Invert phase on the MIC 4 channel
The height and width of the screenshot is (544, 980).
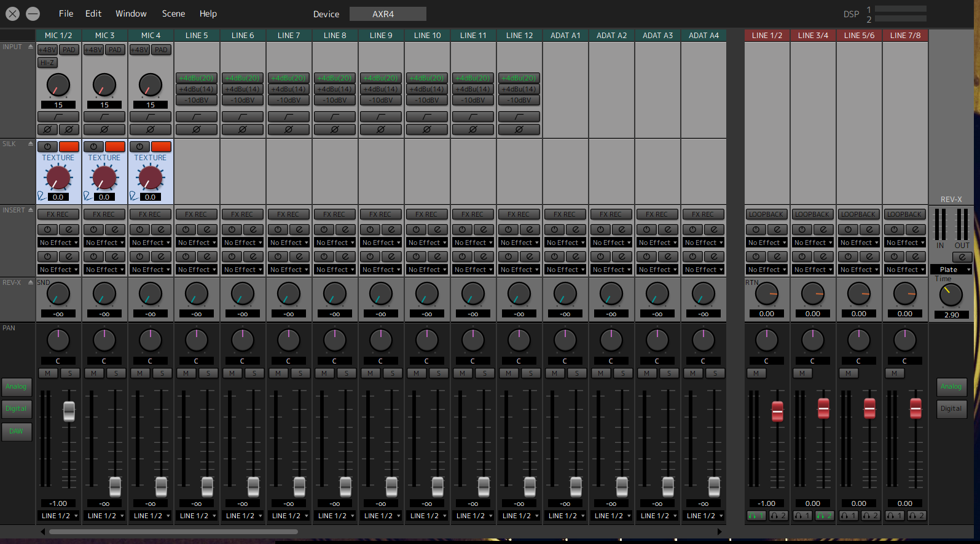click(151, 130)
